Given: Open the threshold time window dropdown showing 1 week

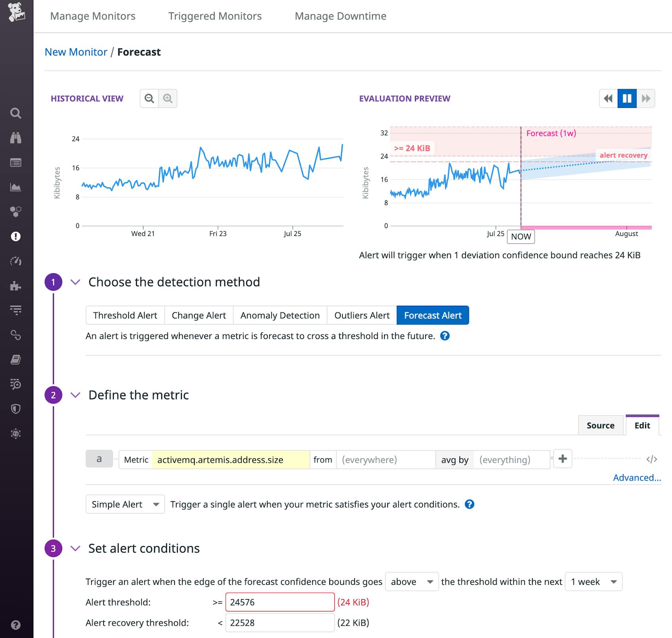Looking at the screenshot, I should pyautogui.click(x=593, y=582).
